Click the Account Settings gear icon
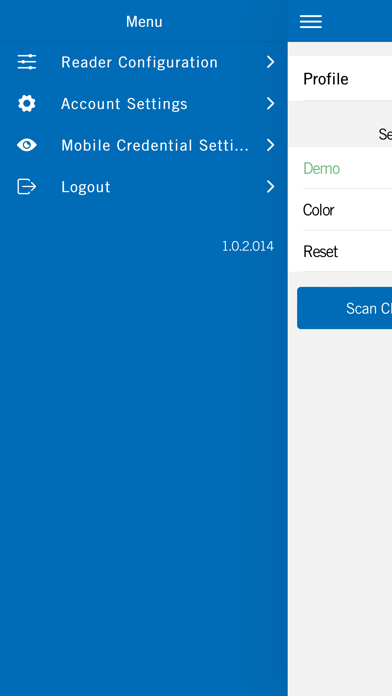Screen dimensions: 392x696 27,103
